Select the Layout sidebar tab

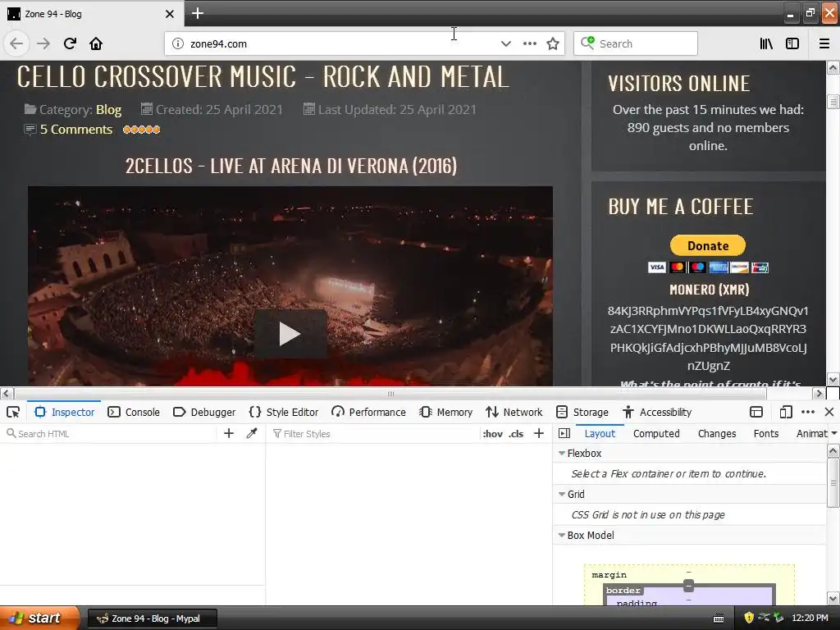point(600,433)
